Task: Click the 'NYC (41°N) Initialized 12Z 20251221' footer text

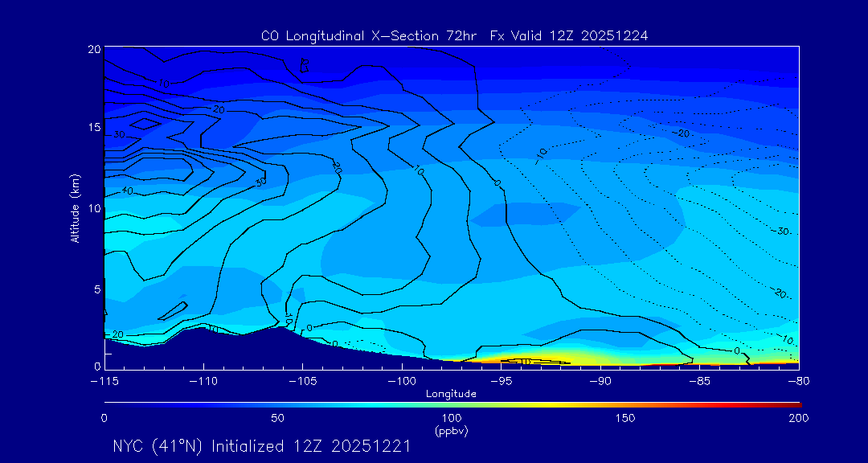Action: pyautogui.click(x=261, y=446)
